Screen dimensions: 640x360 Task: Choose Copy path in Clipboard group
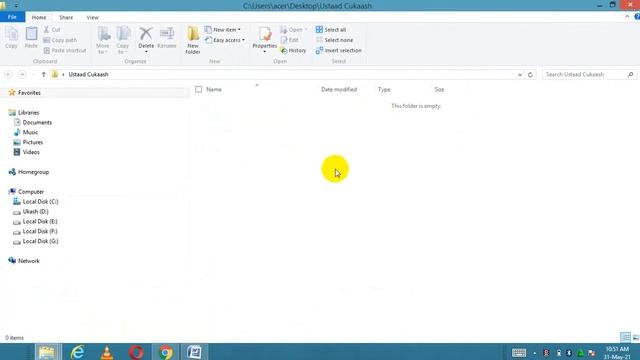(60, 40)
